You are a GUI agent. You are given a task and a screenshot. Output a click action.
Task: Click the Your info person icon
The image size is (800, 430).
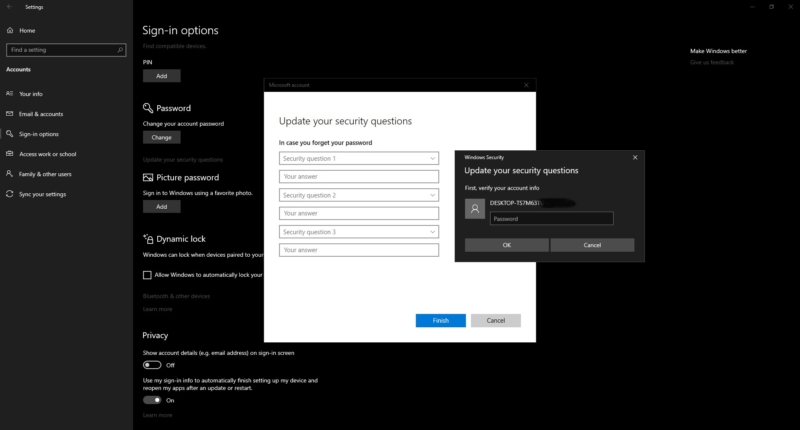click(10, 94)
